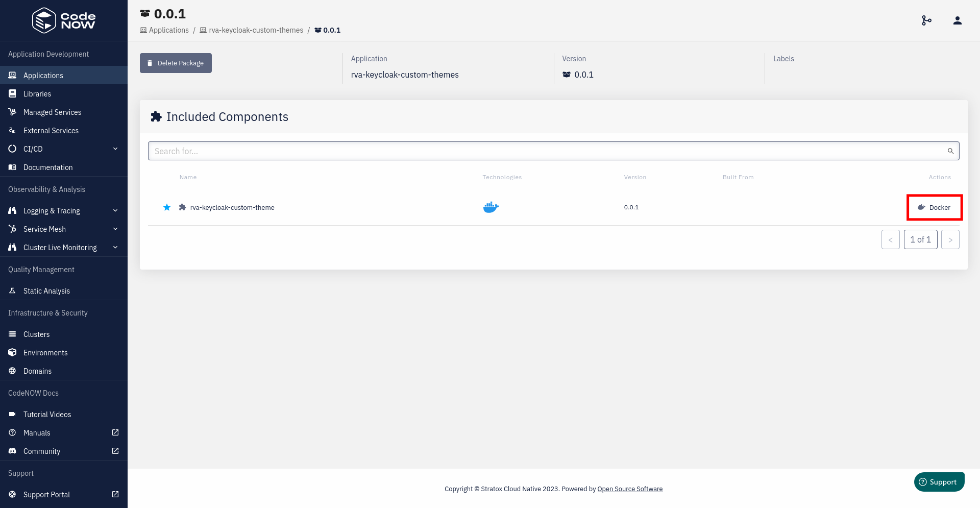Click the green Support button
980x508 pixels.
click(x=939, y=482)
